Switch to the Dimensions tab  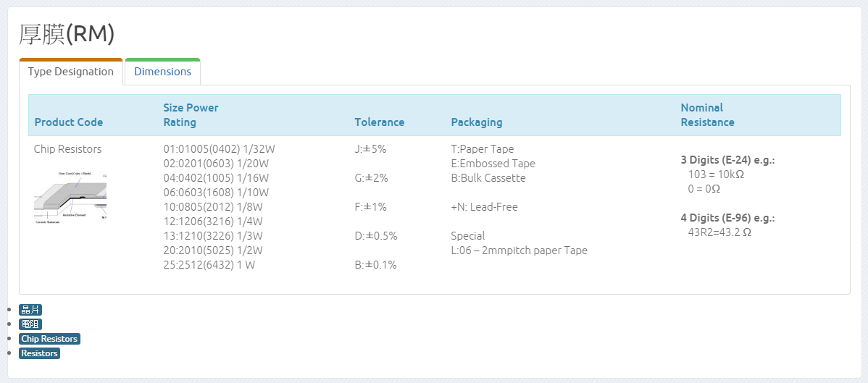tap(162, 72)
